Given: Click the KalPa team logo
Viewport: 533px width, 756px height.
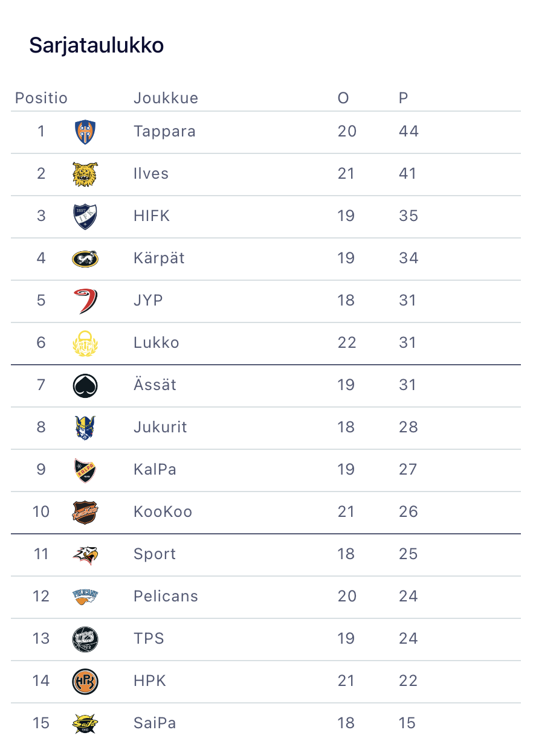Looking at the screenshot, I should pyautogui.click(x=85, y=470).
